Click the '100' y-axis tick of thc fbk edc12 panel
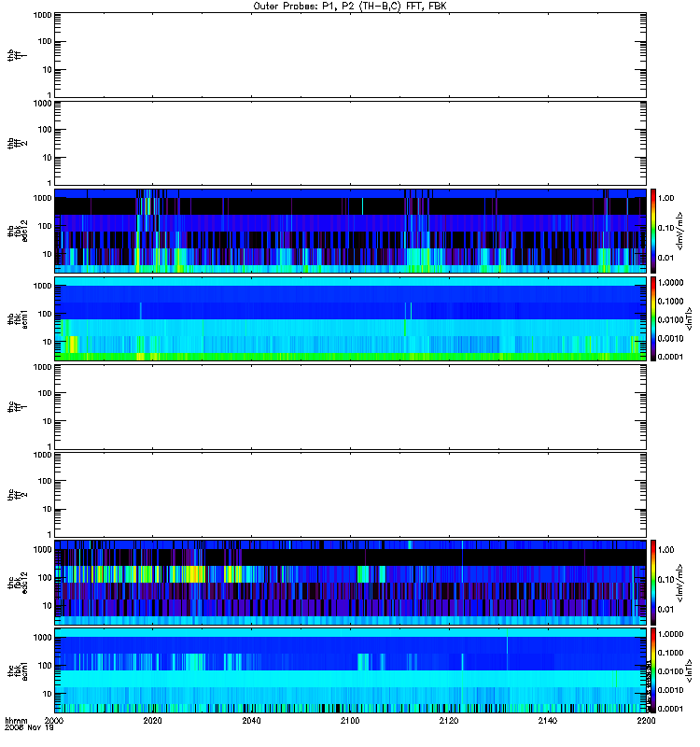The image size is (700, 747). (x=45, y=577)
